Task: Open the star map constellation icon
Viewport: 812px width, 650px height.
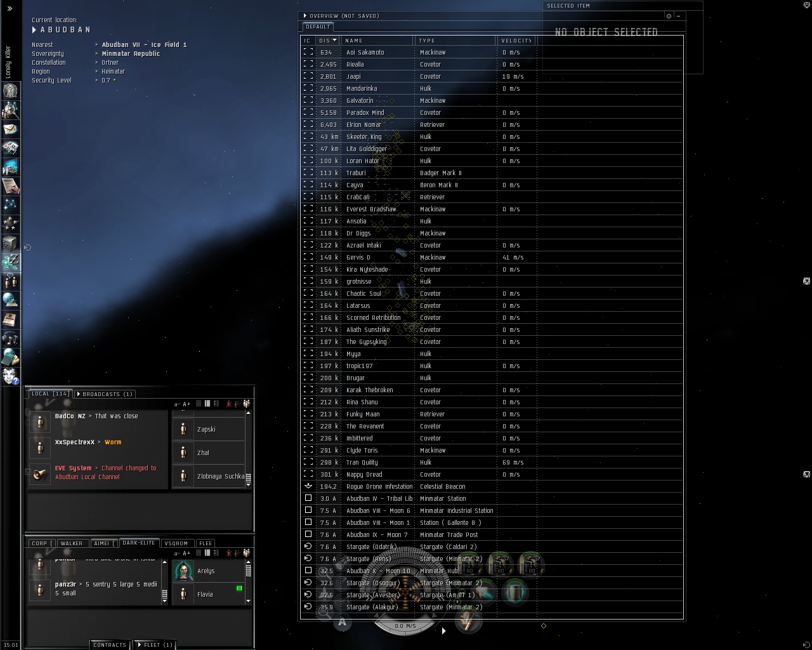Action: click(10, 205)
